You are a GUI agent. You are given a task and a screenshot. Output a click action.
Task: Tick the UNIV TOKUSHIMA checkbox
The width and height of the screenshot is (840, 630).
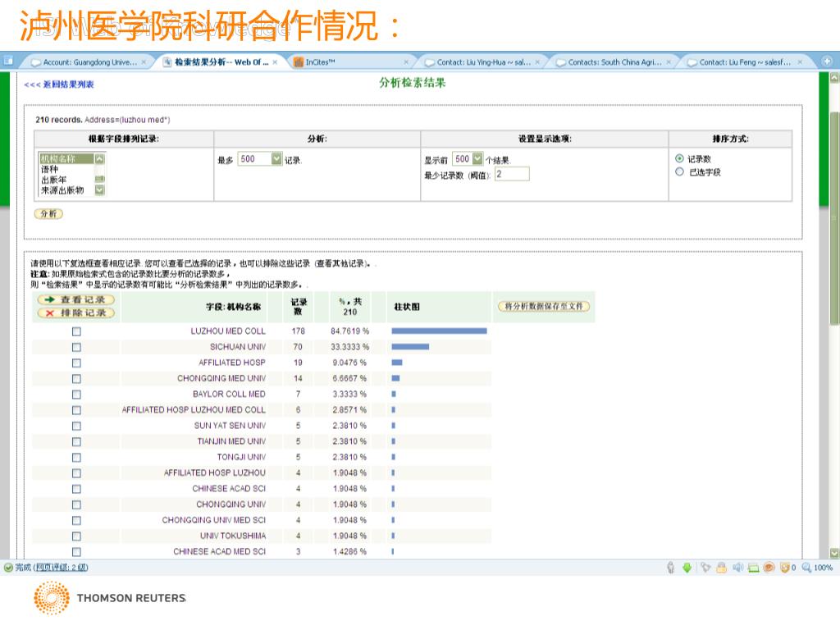tap(76, 536)
